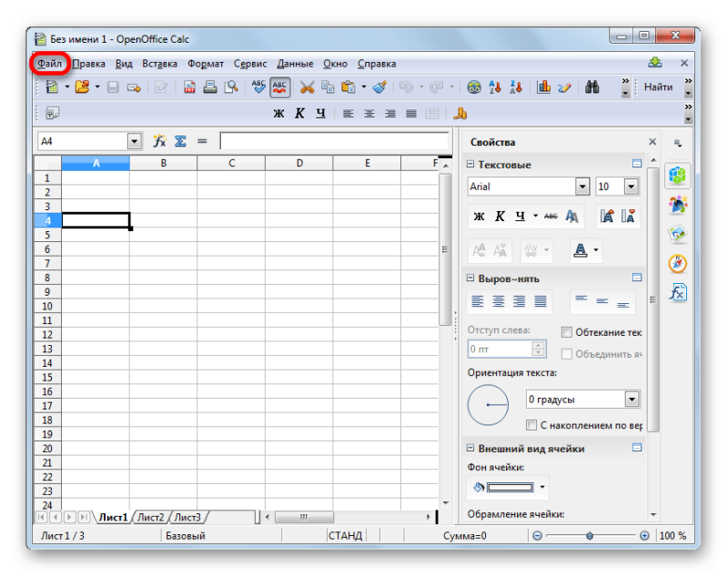Open the Формат menu
This screenshot has width=728, height=577.
[x=206, y=64]
